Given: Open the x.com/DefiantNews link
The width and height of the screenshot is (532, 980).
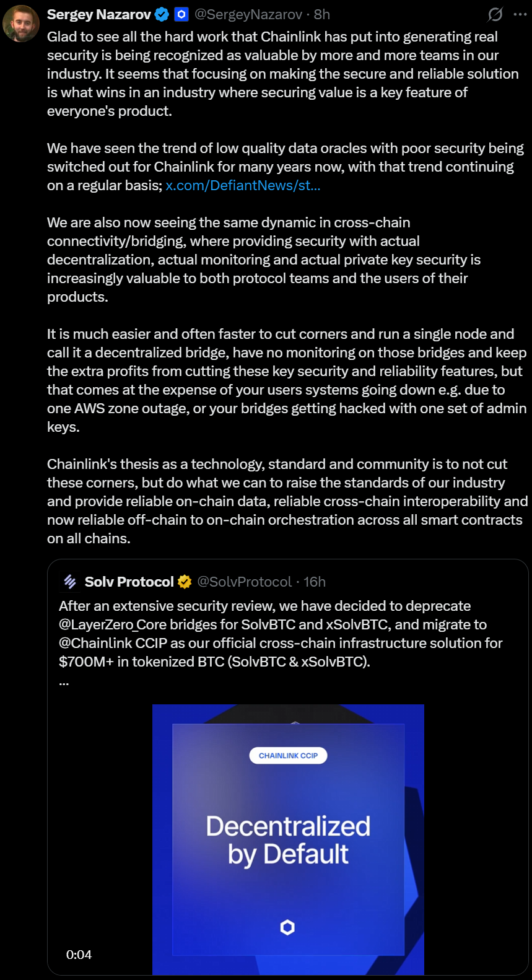Looking at the screenshot, I should (243, 185).
